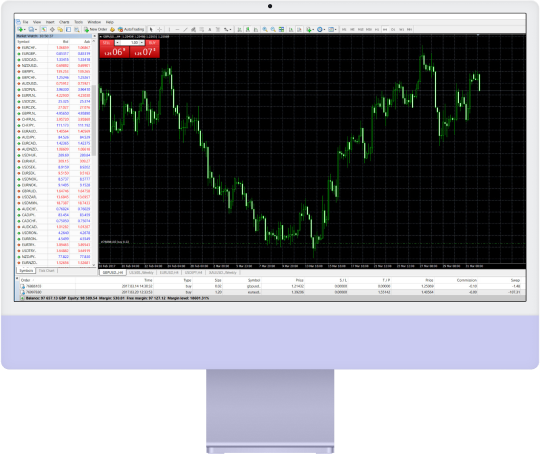The width and height of the screenshot is (540, 454).
Task: Select the Fibonacci retracement tool
Action: click(x=201, y=30)
